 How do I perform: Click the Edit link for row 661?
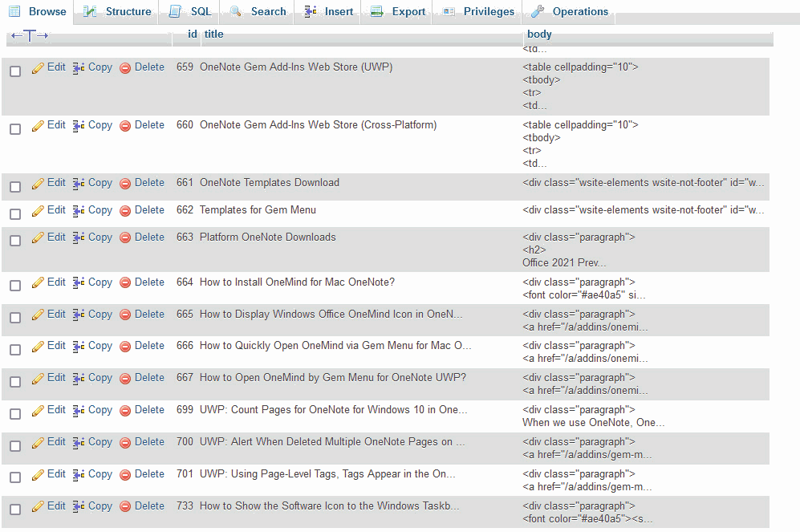pos(56,183)
